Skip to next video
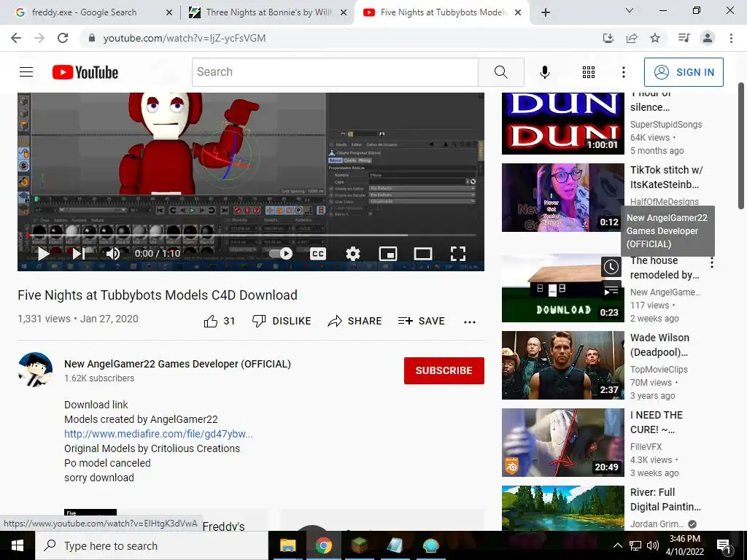The height and width of the screenshot is (560, 747). [x=79, y=253]
